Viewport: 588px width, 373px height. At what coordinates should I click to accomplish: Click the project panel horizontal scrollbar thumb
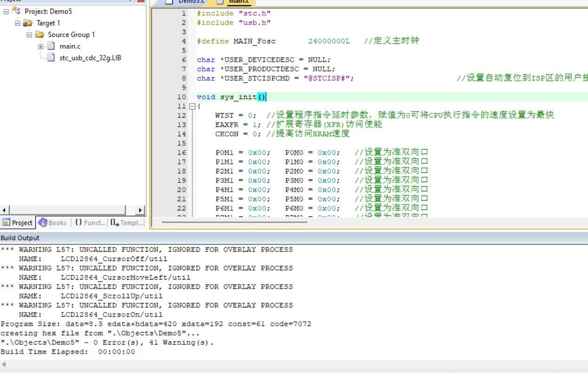pyautogui.click(x=67, y=210)
